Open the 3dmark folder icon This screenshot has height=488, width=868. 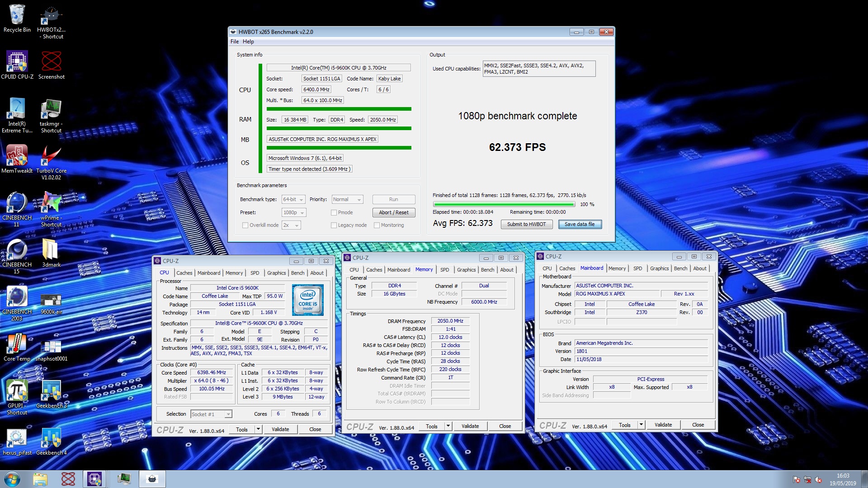pos(51,253)
